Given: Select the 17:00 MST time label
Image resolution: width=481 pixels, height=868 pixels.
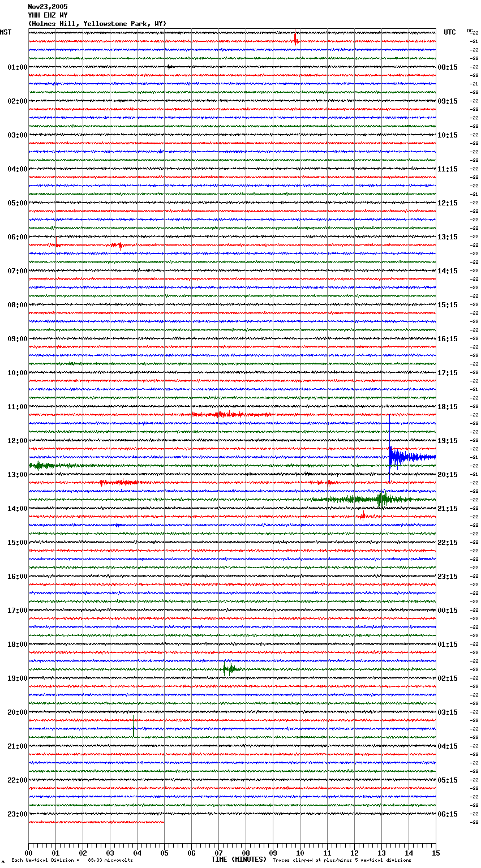Looking at the screenshot, I should (17, 611).
